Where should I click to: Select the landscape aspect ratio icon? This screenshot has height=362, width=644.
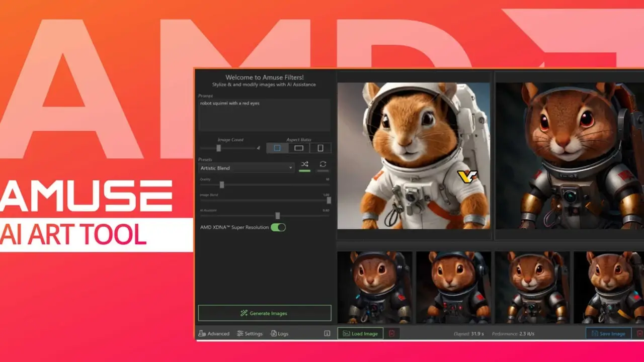299,147
